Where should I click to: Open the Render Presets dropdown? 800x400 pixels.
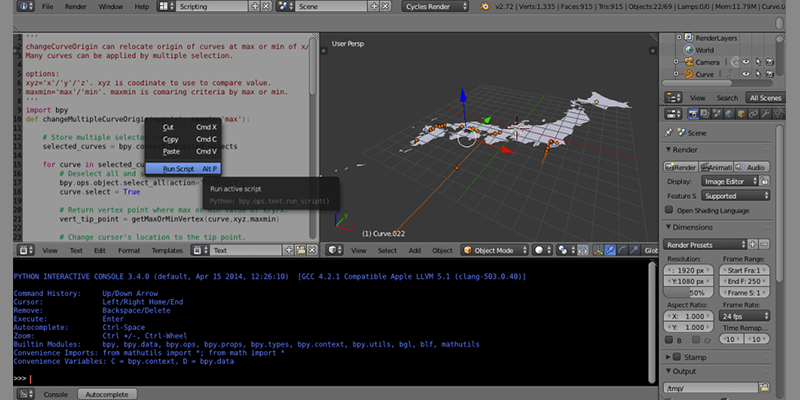coord(705,244)
